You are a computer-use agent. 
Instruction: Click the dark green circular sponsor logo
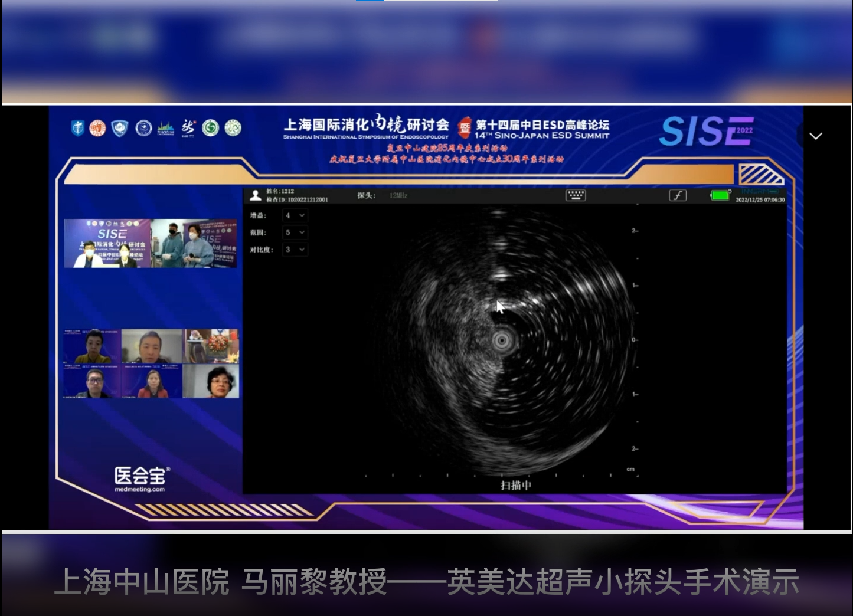coord(211,128)
